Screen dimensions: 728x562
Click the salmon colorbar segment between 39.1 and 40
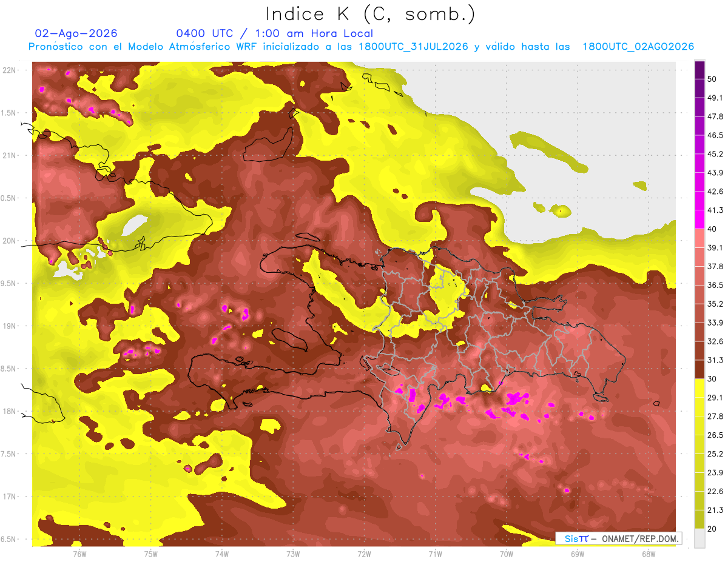(699, 238)
